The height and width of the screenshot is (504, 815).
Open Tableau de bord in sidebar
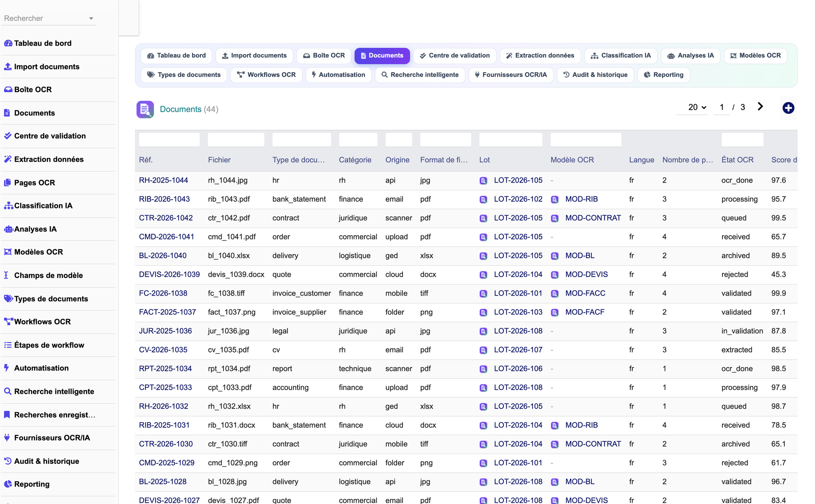[x=43, y=43]
